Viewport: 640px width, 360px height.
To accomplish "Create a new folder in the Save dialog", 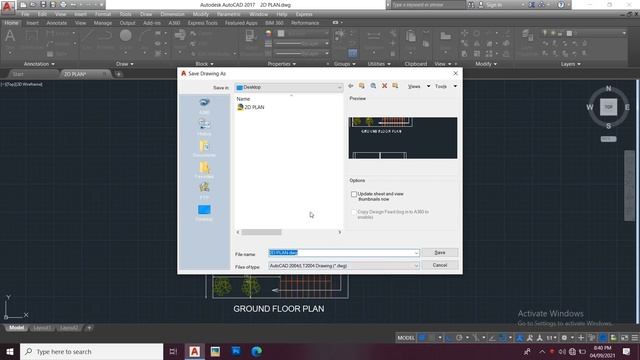I will coord(395,86).
